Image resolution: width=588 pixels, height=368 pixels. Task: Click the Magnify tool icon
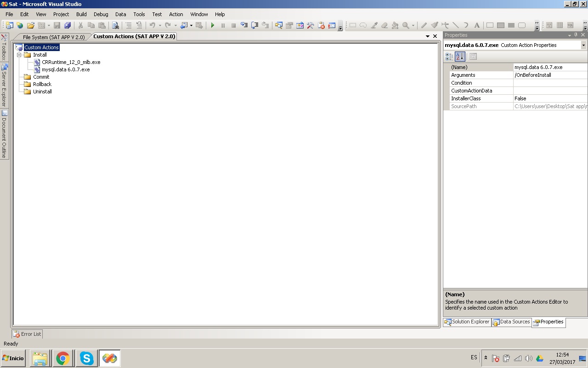(x=406, y=25)
